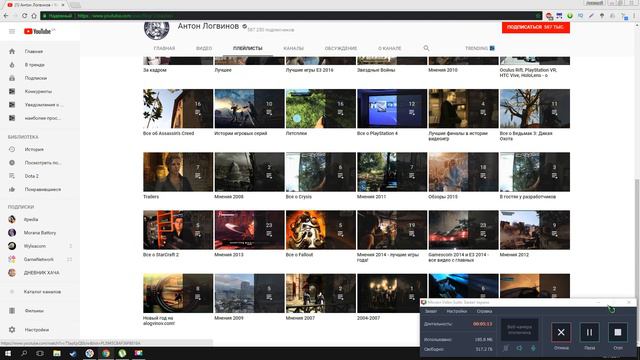Image resolution: width=640 pixels, height=360 pixels.
Task: Switch to ОБСУЖДЕНИЕ channel tab
Action: click(x=341, y=48)
